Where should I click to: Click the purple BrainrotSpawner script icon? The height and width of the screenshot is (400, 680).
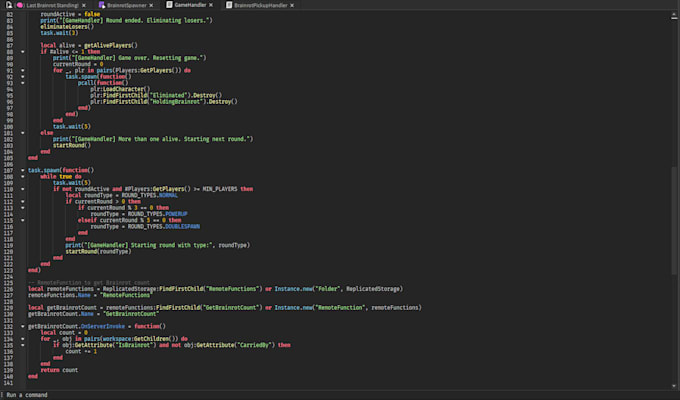point(101,5)
